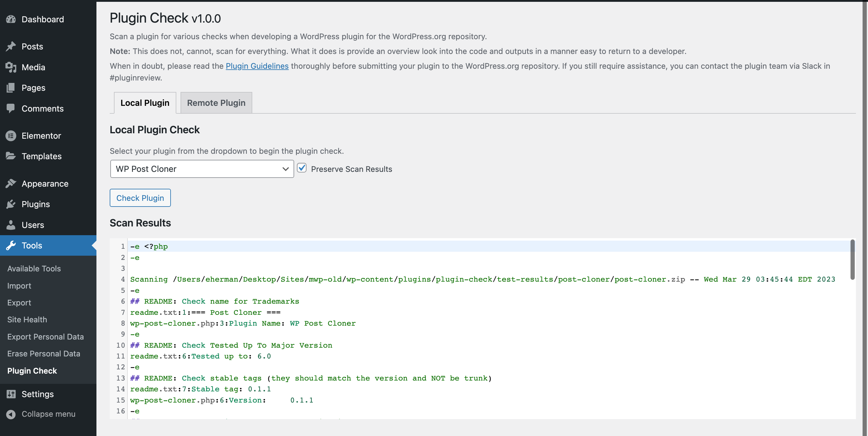Open the WP Post Cloner plugin dropdown
The image size is (868, 436).
click(202, 169)
